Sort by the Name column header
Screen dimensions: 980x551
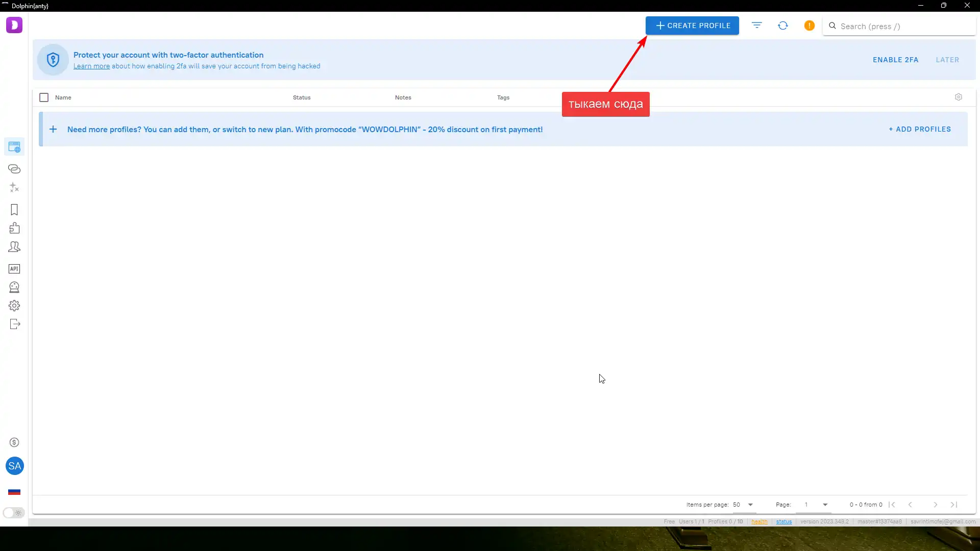click(x=63, y=97)
